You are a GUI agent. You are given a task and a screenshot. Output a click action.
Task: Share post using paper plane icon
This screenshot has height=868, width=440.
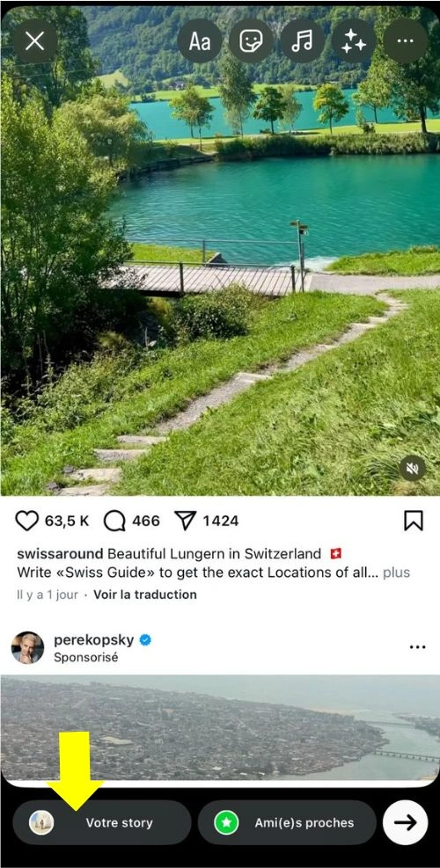[x=185, y=521]
